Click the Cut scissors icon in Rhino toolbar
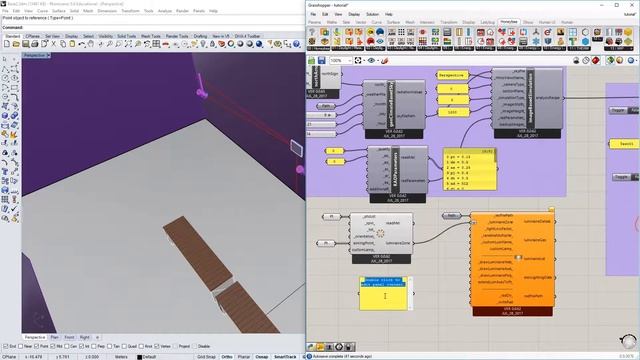Screen dimensions: 640x360 point(53,44)
